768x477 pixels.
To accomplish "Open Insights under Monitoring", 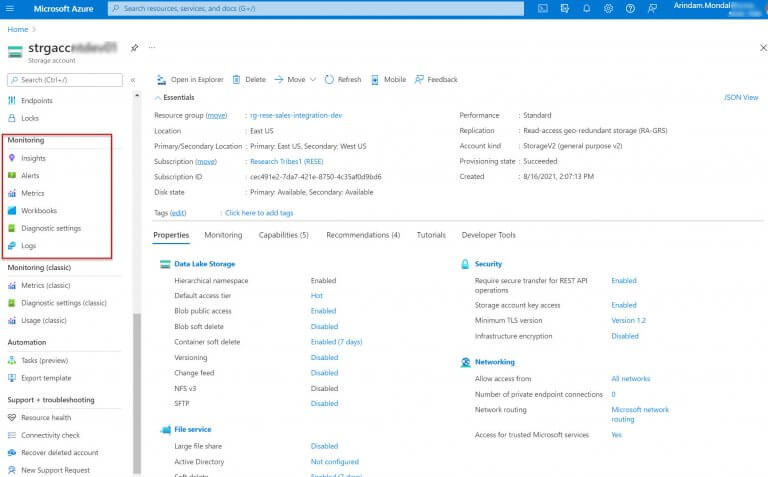I will point(33,158).
